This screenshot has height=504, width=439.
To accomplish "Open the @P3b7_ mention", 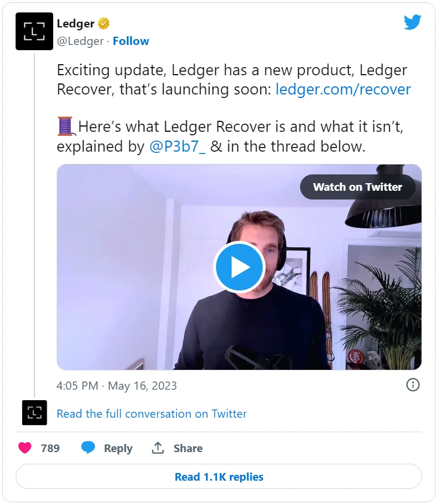I will 178,146.
